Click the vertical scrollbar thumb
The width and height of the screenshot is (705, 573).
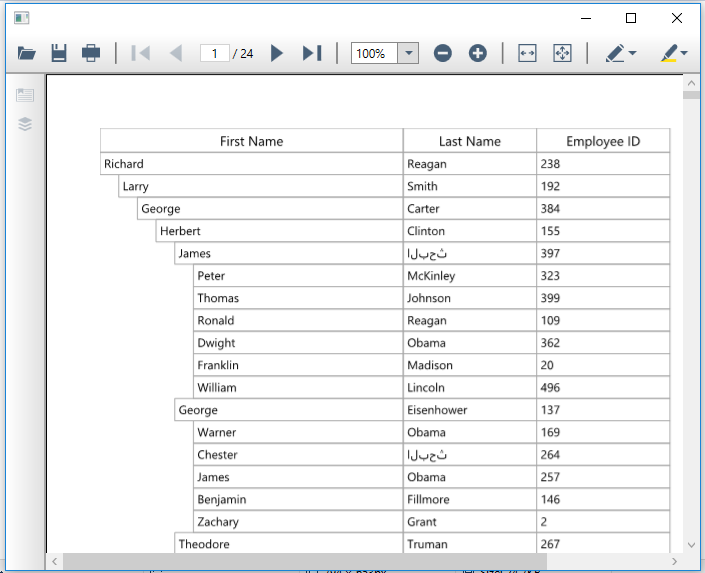pyautogui.click(x=691, y=95)
